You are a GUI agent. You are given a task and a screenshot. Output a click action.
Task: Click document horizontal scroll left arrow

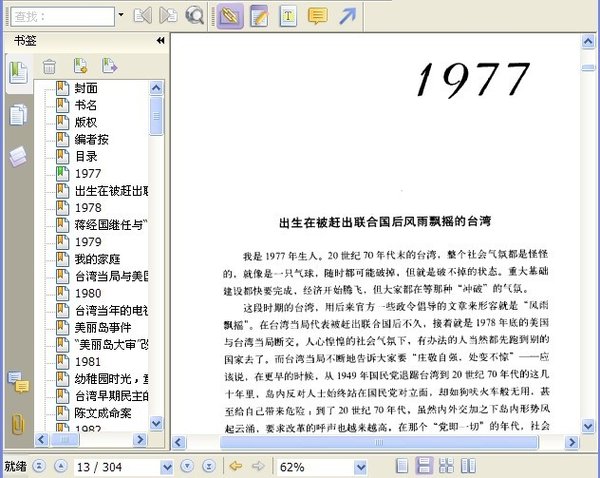click(x=178, y=442)
